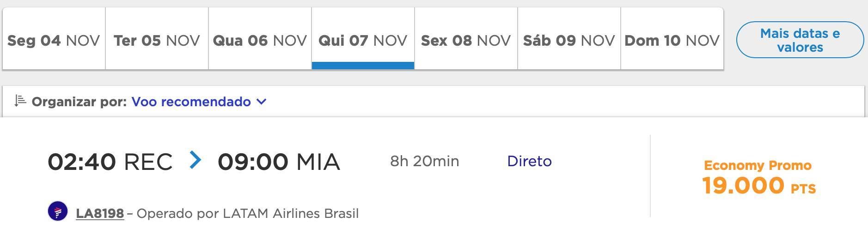868x229 pixels.
Task: Click the LATAM airline logo icon
Action: (x=58, y=211)
